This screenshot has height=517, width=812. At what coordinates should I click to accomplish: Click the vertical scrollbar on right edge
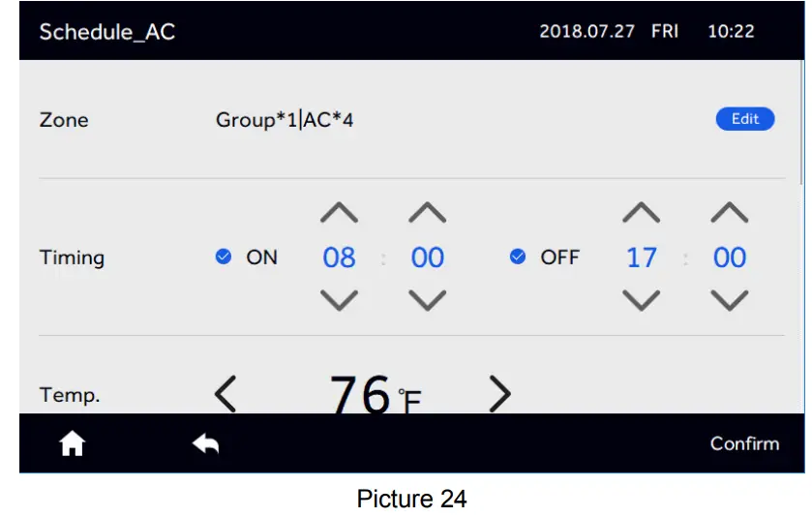point(801,121)
